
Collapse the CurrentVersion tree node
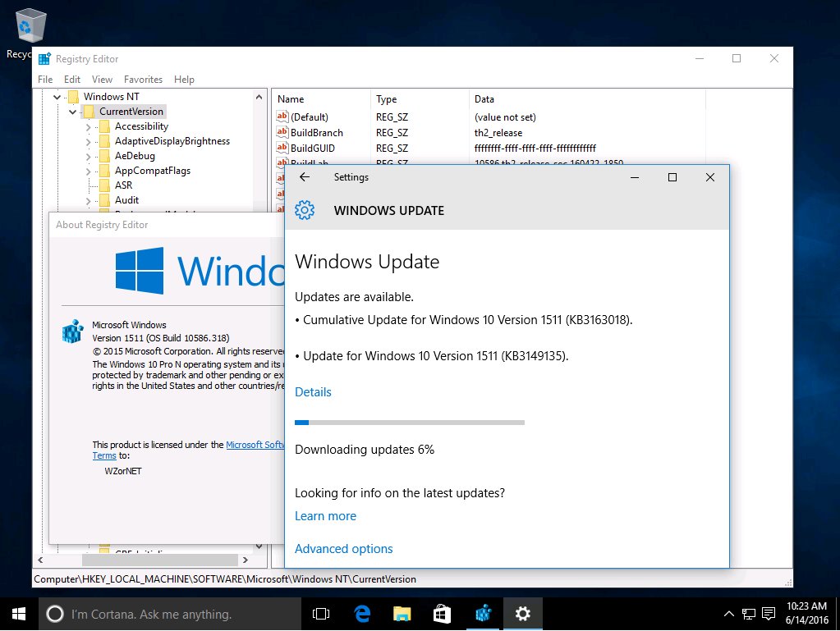(x=72, y=112)
